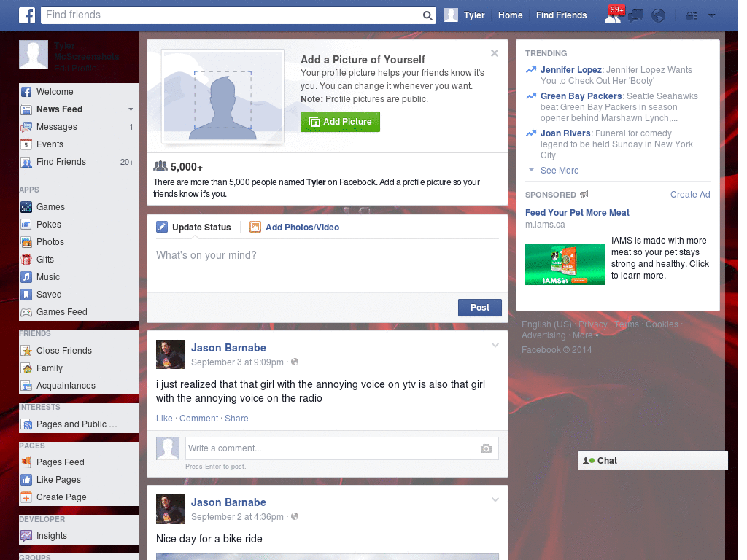Image resolution: width=747 pixels, height=560 pixels.
Task: Open Close Friends star icon
Action: pyautogui.click(x=26, y=351)
